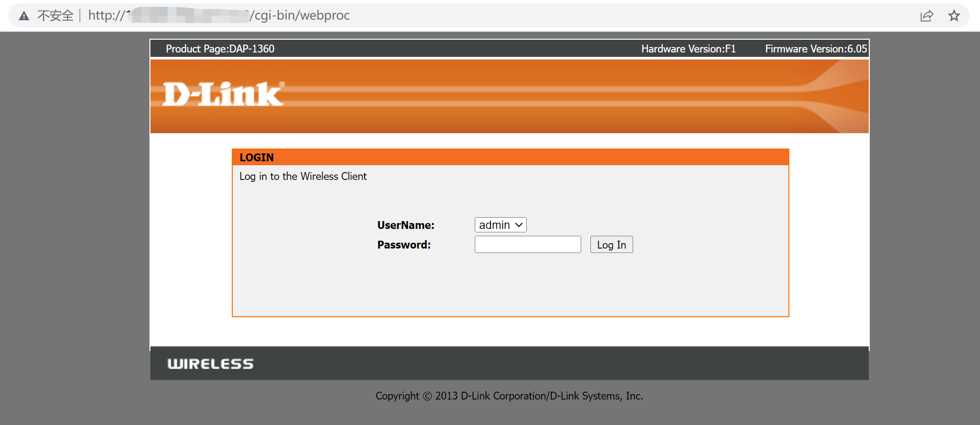980x425 pixels.
Task: Click the chevron arrow beside admin
Action: point(519,225)
